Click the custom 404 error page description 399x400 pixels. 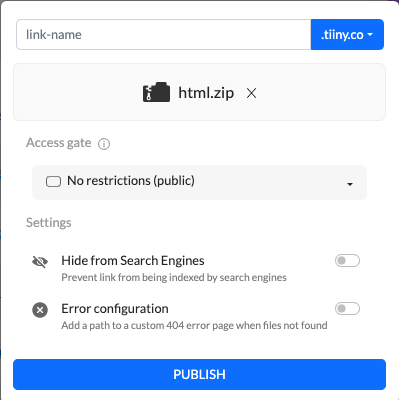click(x=194, y=325)
